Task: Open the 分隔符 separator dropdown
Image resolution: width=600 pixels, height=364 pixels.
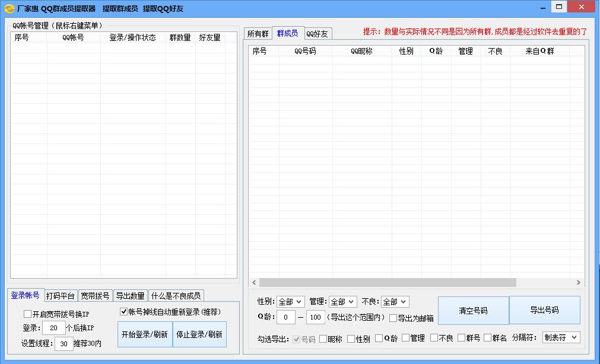Action: coord(560,337)
